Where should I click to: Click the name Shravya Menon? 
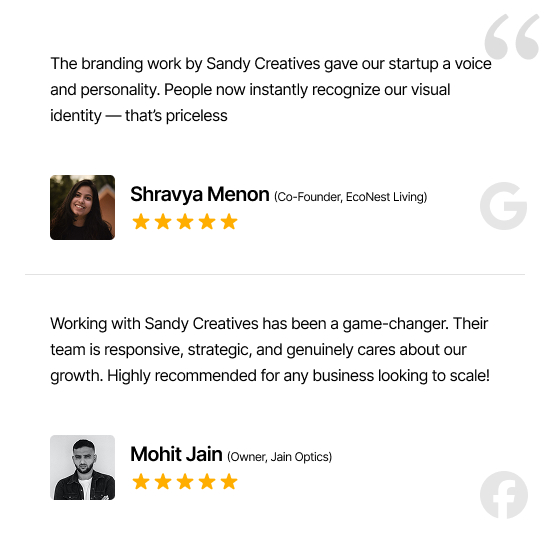pyautogui.click(x=200, y=194)
